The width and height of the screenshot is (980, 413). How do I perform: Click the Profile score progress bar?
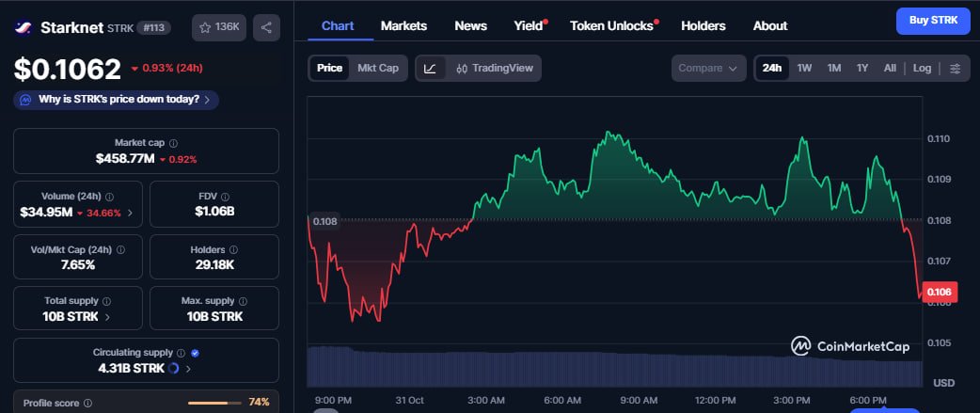[x=214, y=403]
